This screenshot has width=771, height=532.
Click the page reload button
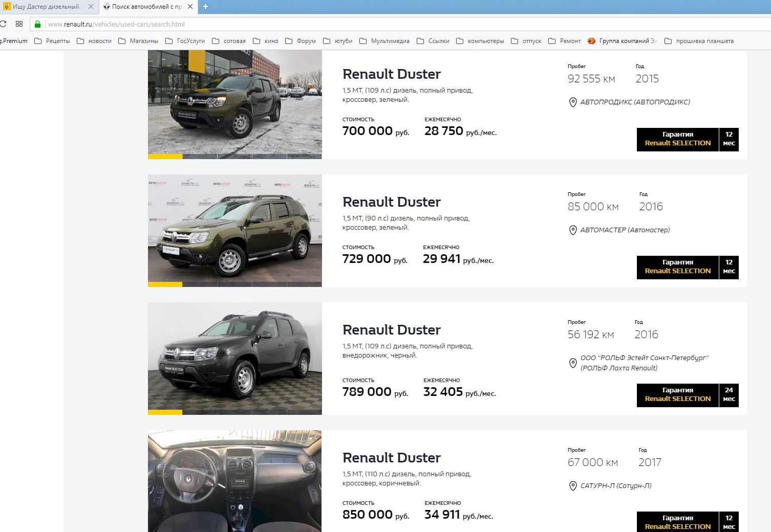pyautogui.click(x=3, y=24)
